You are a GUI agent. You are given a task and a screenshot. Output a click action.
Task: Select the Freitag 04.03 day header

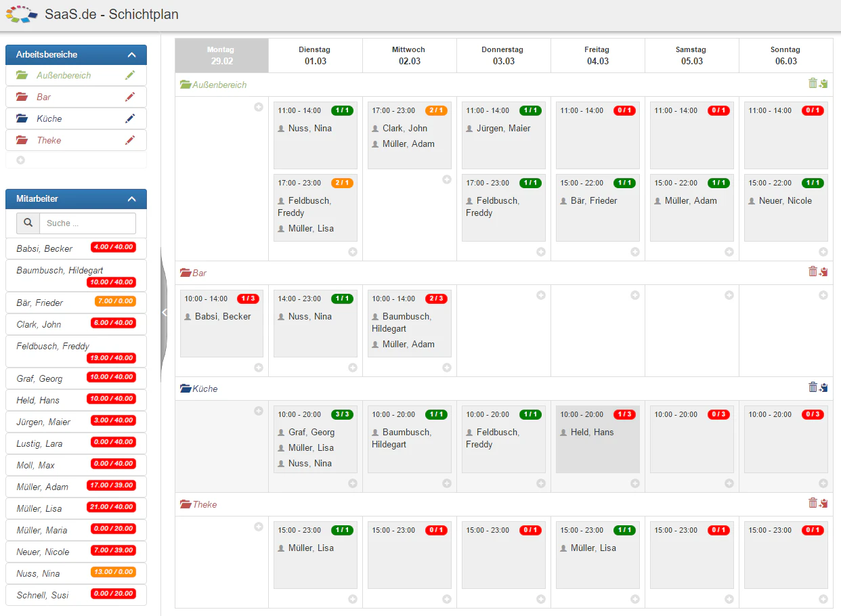tap(597, 56)
